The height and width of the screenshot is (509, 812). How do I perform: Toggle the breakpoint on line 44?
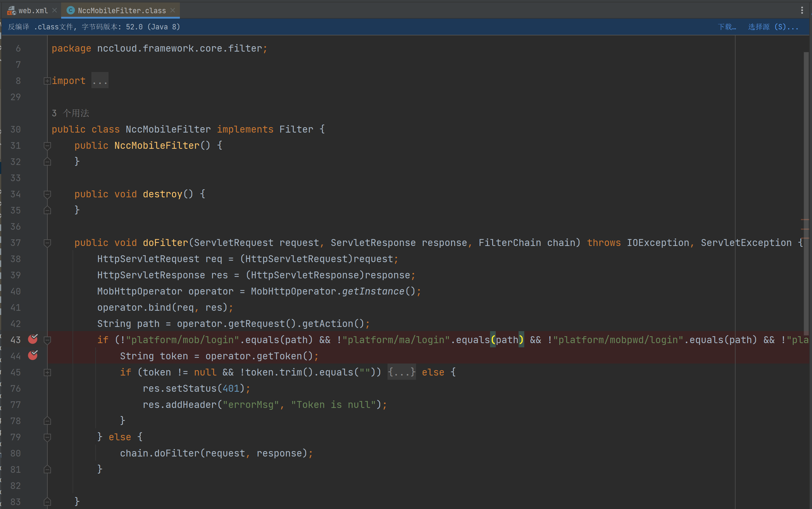point(33,355)
